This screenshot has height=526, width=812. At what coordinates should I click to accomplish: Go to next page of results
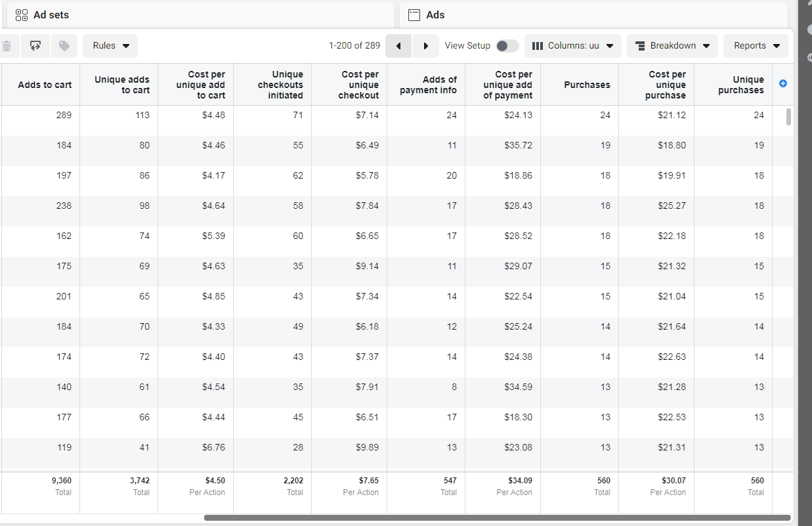tap(426, 46)
